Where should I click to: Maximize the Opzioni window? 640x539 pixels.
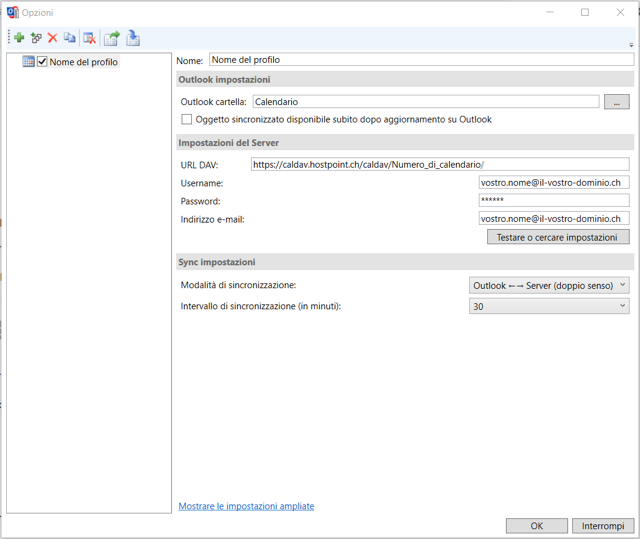[585, 12]
